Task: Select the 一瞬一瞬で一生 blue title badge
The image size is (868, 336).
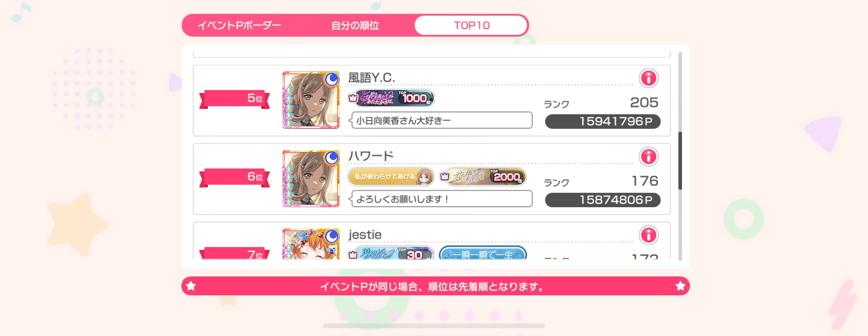Action: point(482,253)
